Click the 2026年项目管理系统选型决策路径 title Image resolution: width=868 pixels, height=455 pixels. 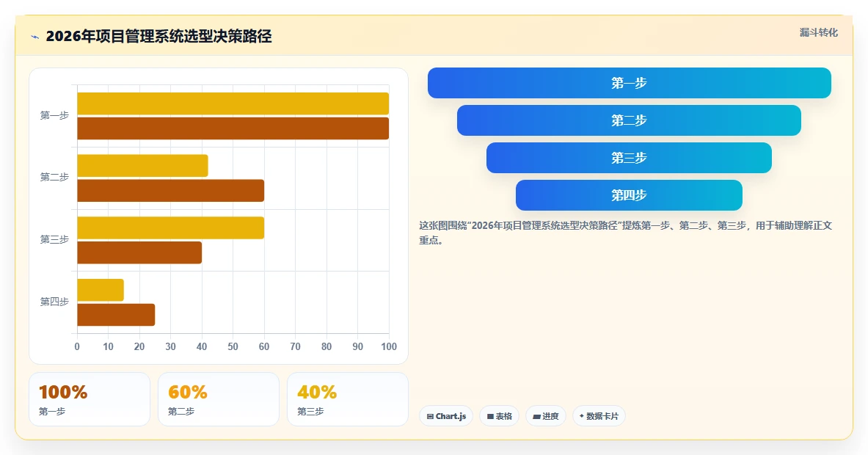pos(159,37)
